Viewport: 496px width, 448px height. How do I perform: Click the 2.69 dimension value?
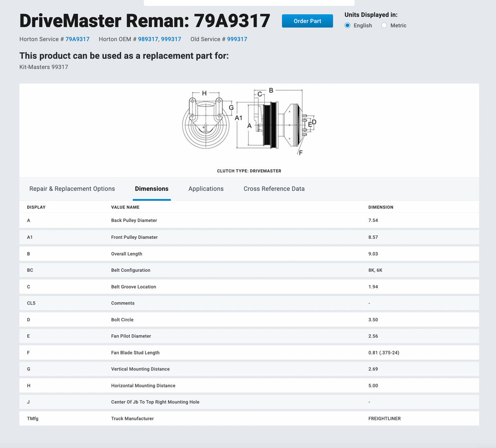point(373,369)
